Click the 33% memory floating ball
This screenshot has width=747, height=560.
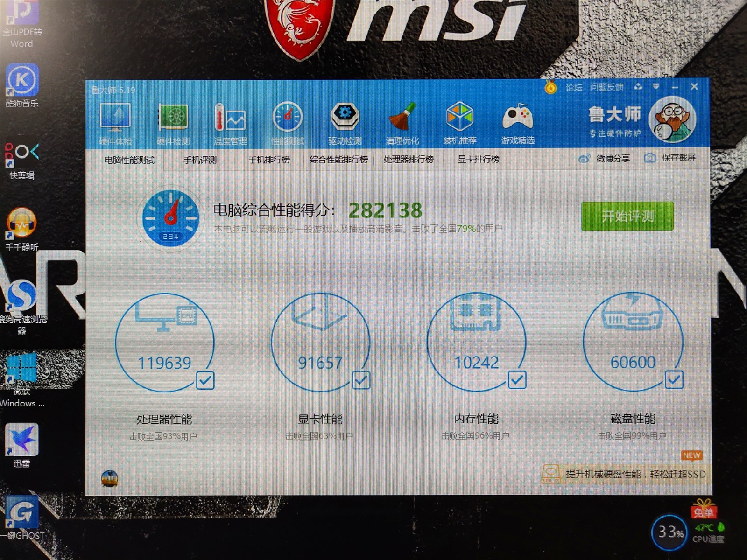pos(669,532)
